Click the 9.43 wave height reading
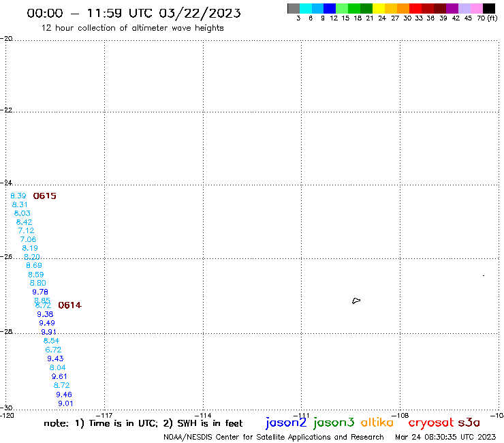The image size is (504, 443). click(56, 358)
